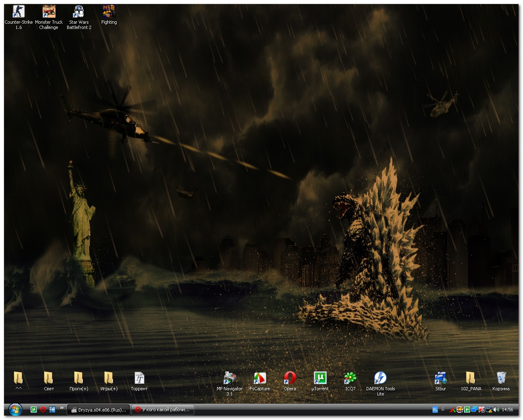Open the round orange tray icon
The image size is (523, 420).
[x=460, y=410]
